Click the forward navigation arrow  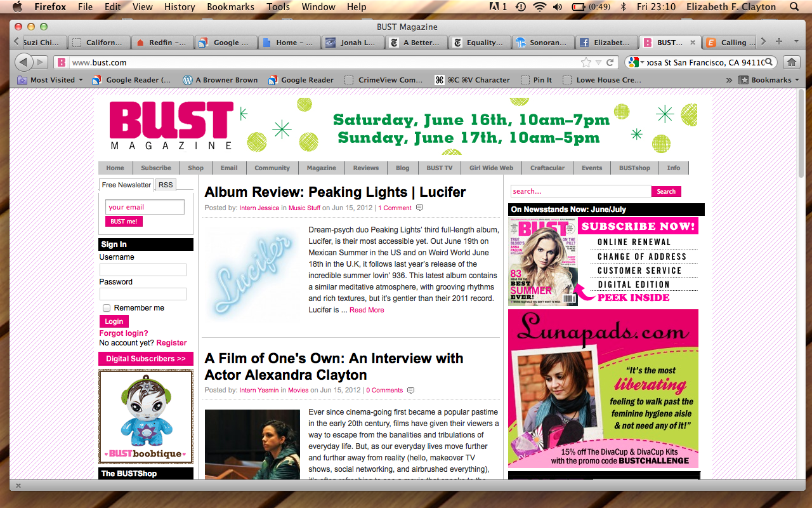click(41, 62)
